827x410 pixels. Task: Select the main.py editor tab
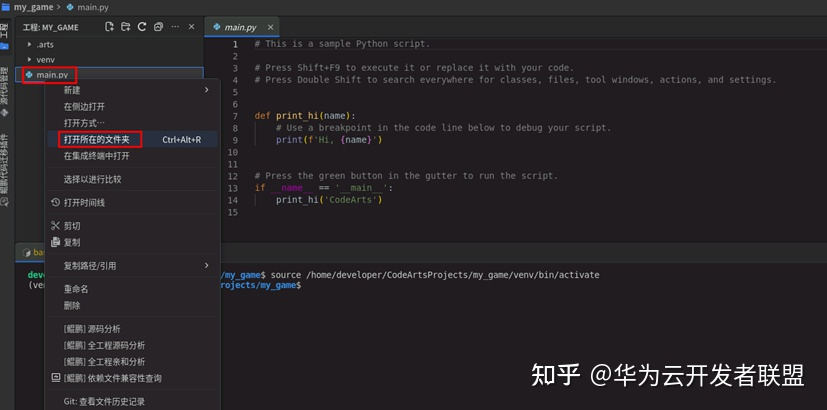tap(241, 27)
